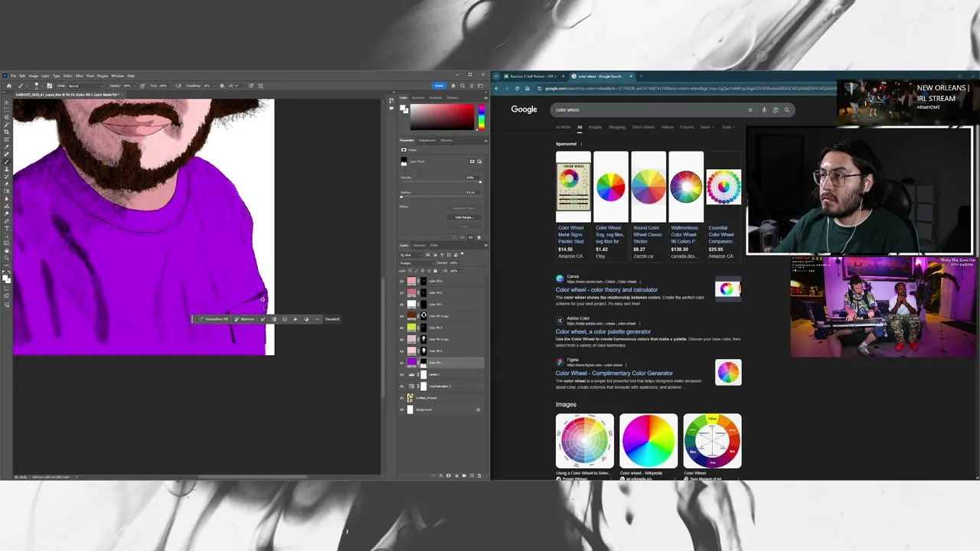Image resolution: width=980 pixels, height=551 pixels.
Task: Hide the Color Fill 1 layer
Action: point(402,363)
